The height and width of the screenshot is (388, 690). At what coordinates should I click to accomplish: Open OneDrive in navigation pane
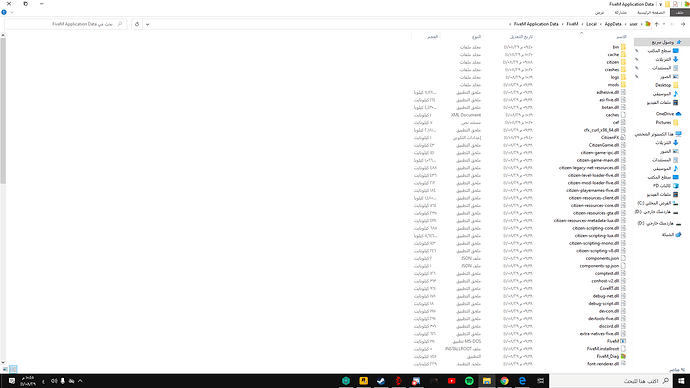[668, 114]
